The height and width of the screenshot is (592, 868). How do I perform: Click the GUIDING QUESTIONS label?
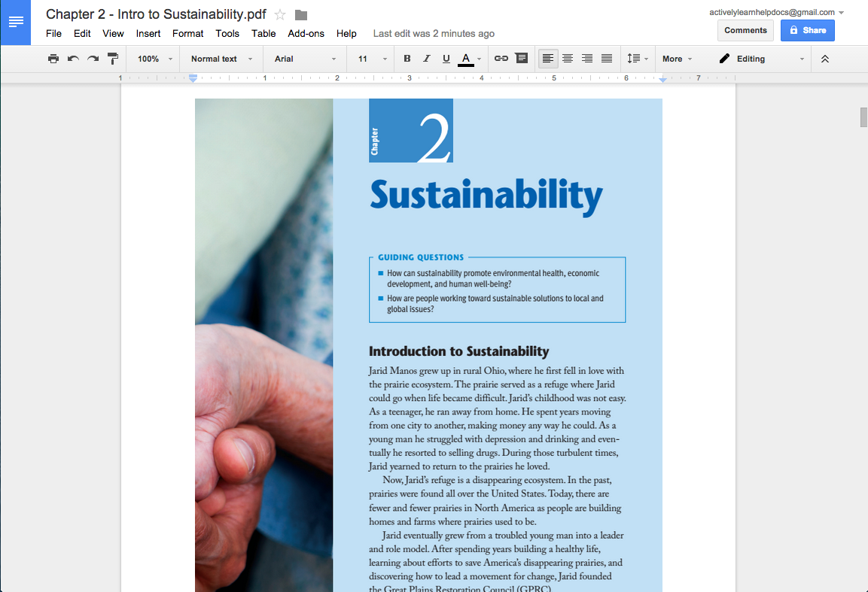click(421, 257)
